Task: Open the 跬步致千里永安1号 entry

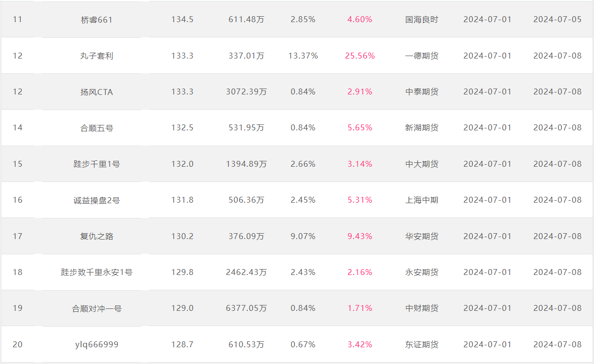Action: point(97,272)
